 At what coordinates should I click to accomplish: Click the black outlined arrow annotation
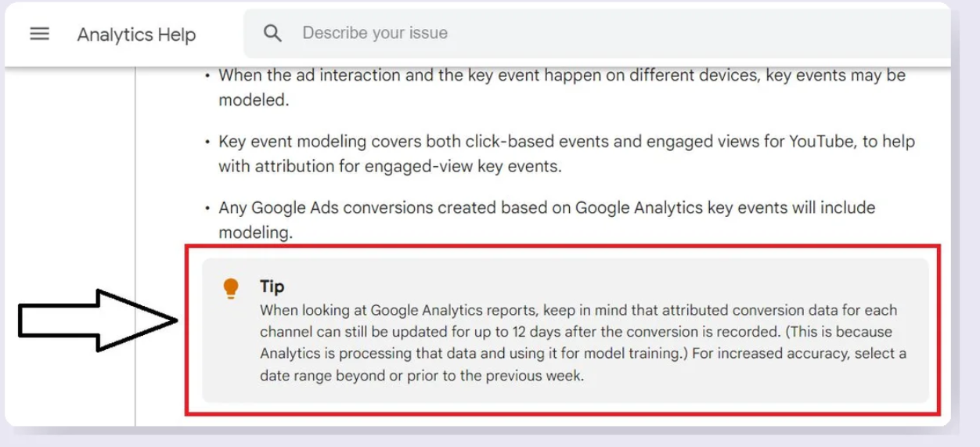[99, 319]
